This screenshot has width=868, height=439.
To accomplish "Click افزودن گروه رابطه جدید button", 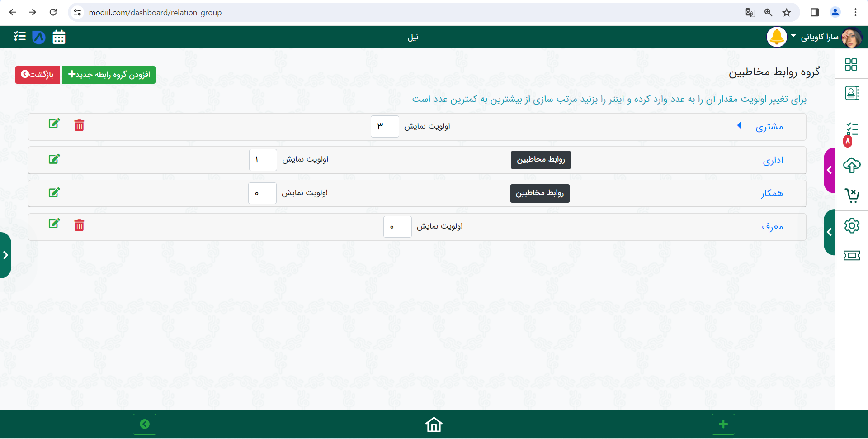I will point(109,75).
